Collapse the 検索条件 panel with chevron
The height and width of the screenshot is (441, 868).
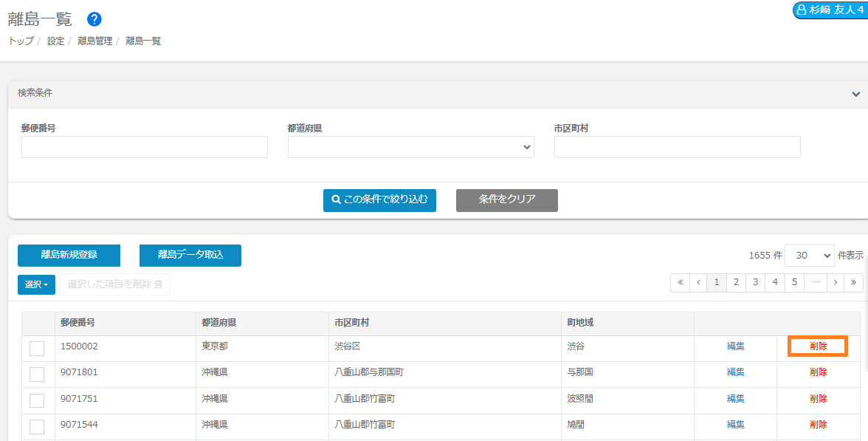pyautogui.click(x=855, y=94)
